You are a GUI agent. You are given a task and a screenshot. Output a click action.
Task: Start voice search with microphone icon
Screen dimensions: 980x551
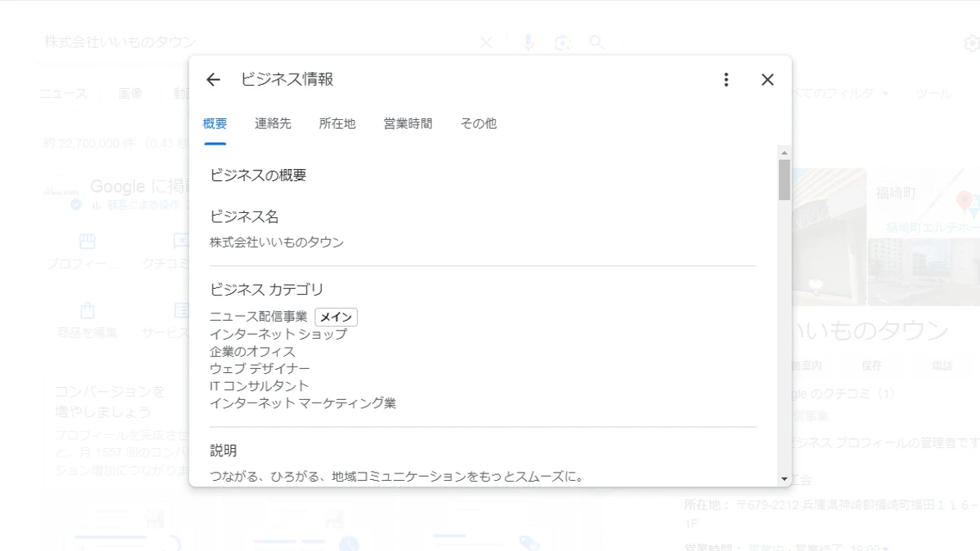[528, 42]
